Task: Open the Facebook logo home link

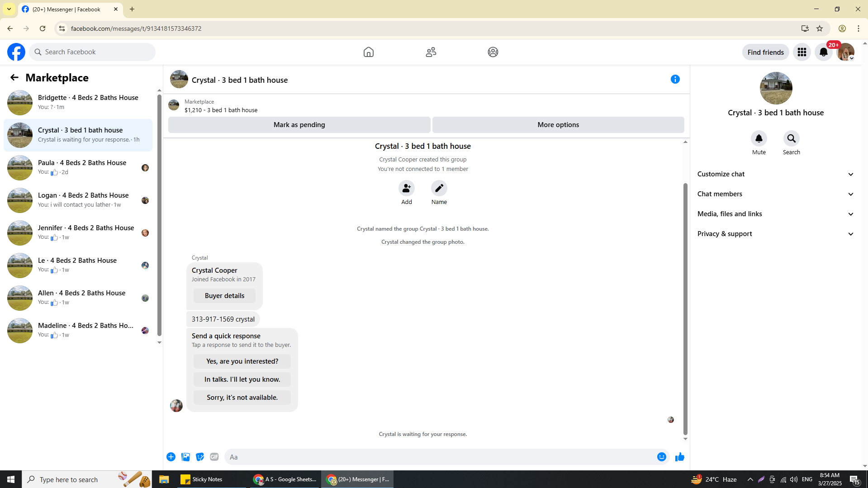Action: coord(16,52)
